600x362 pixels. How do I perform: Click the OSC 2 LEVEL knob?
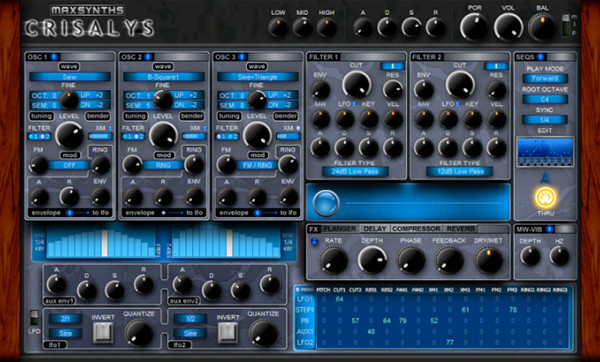pyautogui.click(x=163, y=135)
